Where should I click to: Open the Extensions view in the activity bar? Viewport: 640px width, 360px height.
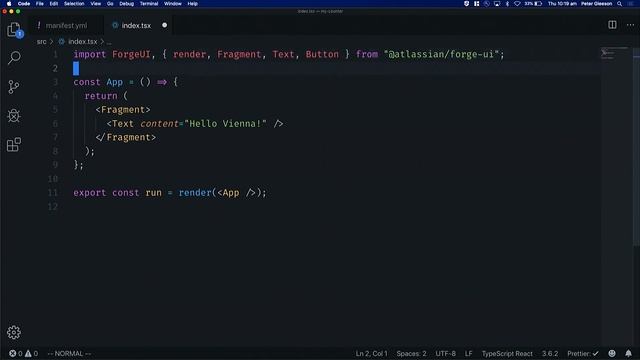click(14, 144)
